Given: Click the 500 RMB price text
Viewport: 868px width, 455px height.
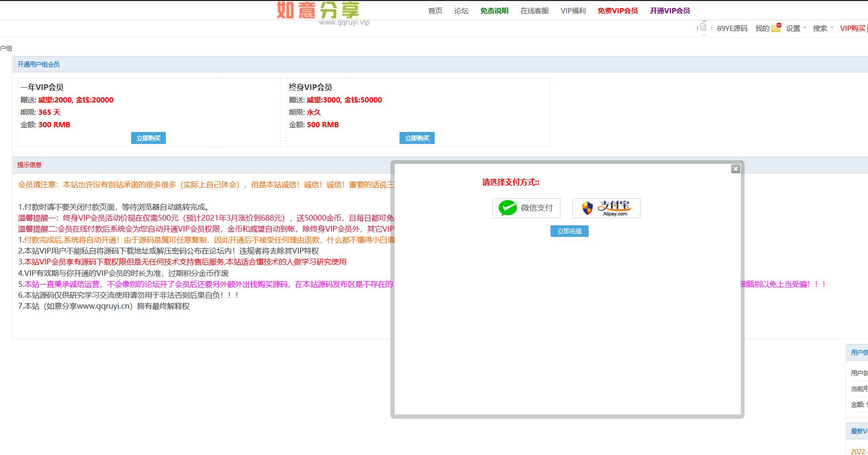Looking at the screenshot, I should (323, 125).
